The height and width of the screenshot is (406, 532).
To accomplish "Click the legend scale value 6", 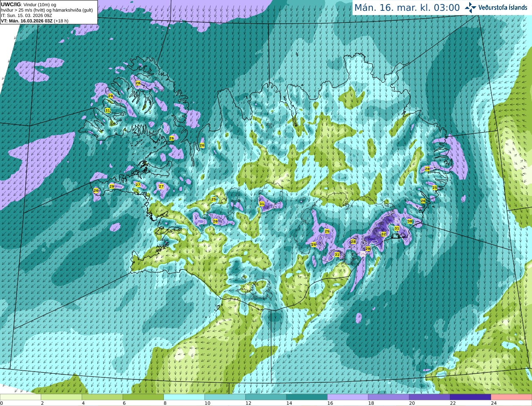I will coord(124,403).
